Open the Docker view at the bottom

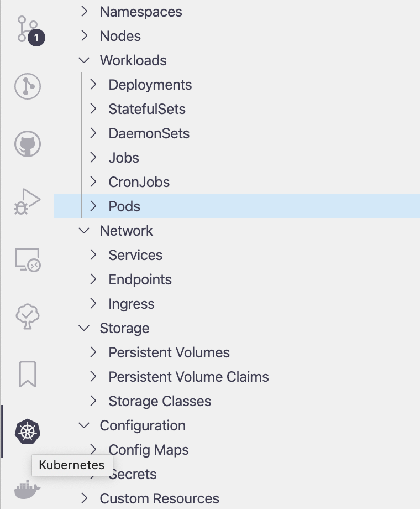(26, 489)
